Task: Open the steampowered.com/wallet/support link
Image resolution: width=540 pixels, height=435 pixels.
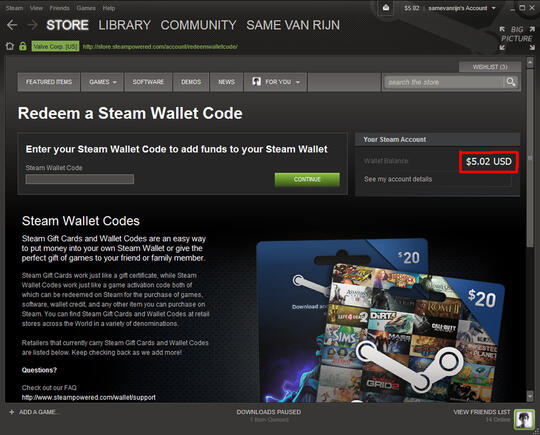Action: pyautogui.click(x=89, y=397)
